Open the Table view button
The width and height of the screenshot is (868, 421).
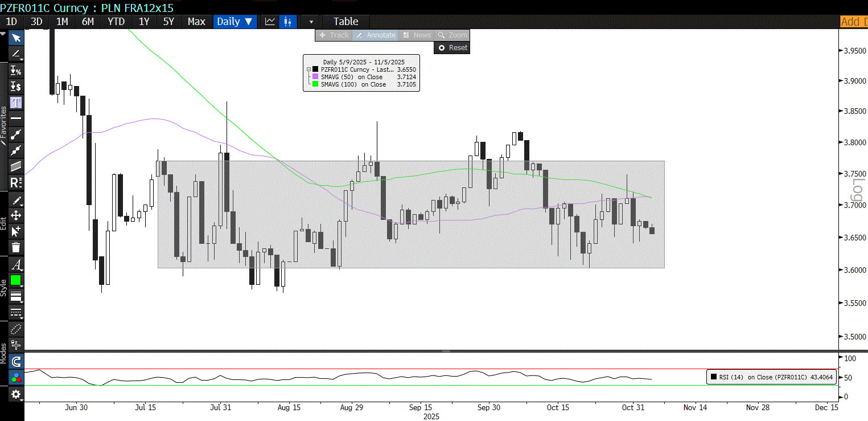pos(345,22)
